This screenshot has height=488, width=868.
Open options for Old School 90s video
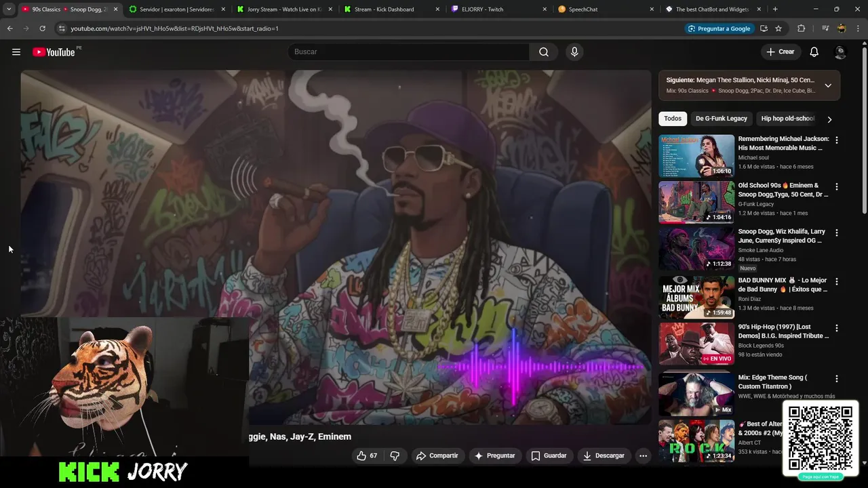pyautogui.click(x=836, y=186)
